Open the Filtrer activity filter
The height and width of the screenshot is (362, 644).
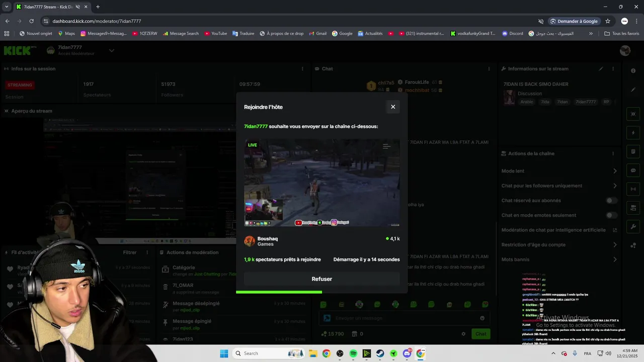pyautogui.click(x=130, y=252)
